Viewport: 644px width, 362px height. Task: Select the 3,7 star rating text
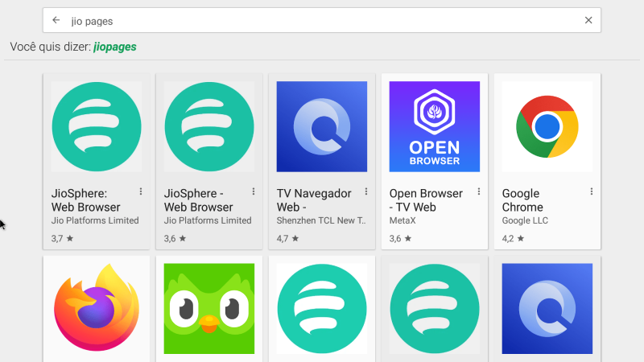[62, 238]
